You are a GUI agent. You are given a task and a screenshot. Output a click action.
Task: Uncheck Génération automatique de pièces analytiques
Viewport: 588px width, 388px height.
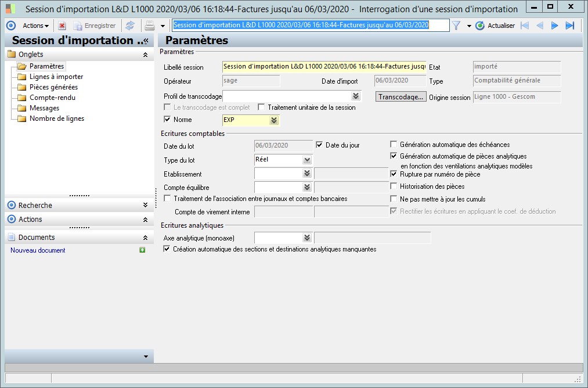[394, 156]
